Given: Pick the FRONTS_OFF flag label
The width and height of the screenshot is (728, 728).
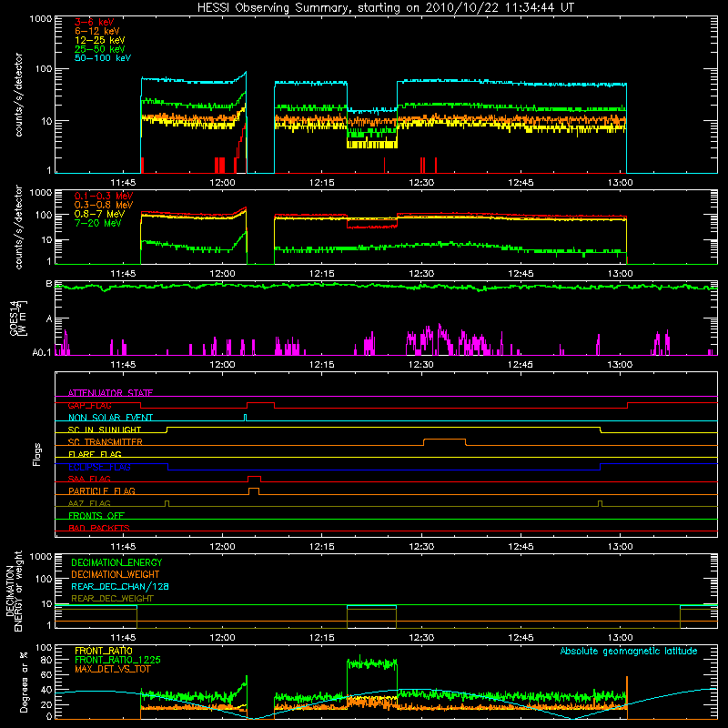Looking at the screenshot, I should (96, 516).
